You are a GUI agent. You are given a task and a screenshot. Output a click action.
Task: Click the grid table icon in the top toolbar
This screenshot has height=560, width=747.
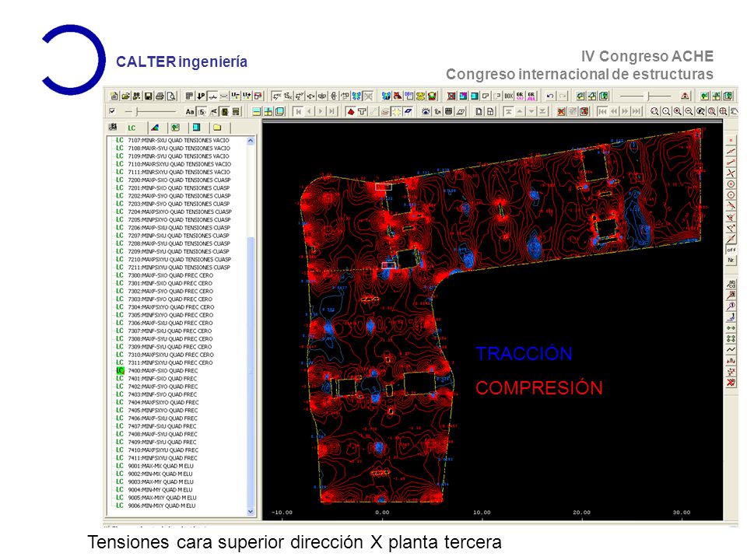(x=189, y=96)
